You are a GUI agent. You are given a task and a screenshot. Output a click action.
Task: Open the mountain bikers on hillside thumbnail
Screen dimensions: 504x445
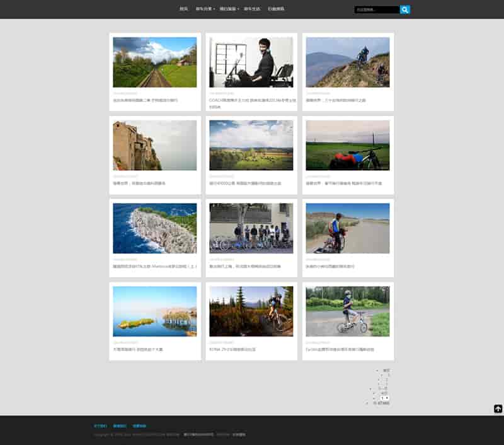[x=347, y=62]
